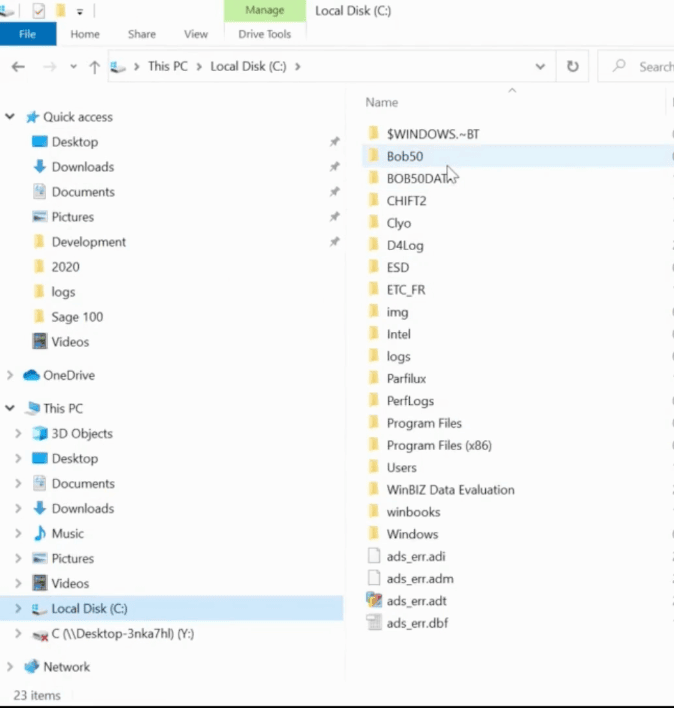The image size is (674, 708).
Task: Go up one folder level
Action: pos(94,67)
